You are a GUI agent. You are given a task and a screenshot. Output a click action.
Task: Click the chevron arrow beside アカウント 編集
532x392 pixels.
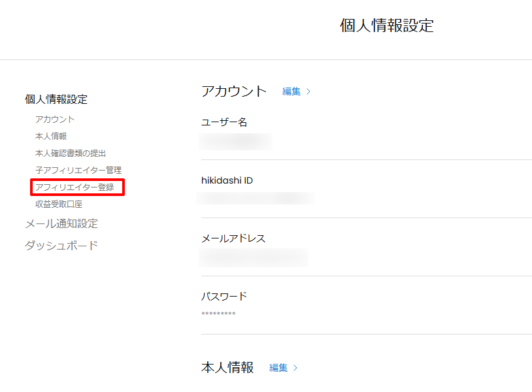(308, 91)
